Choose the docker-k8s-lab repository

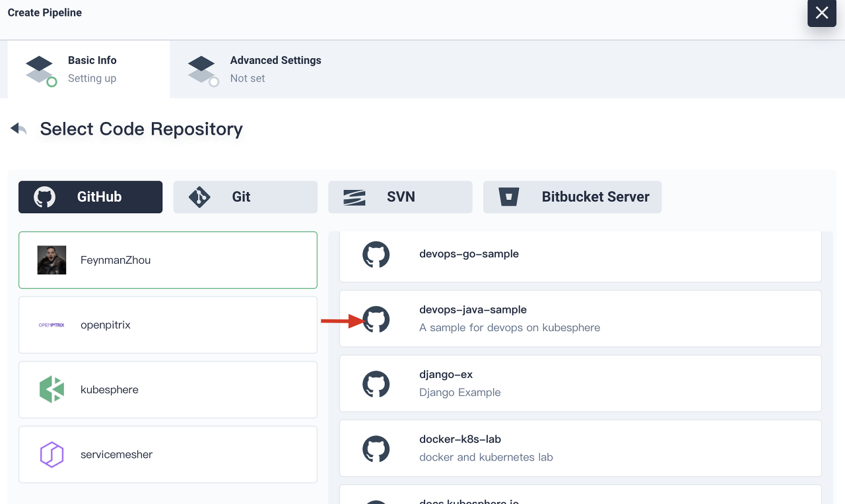pos(580,448)
